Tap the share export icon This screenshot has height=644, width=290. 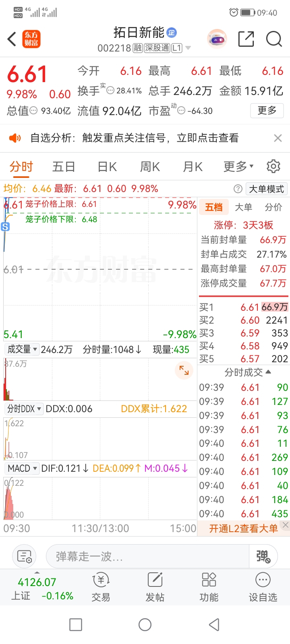coord(246,39)
